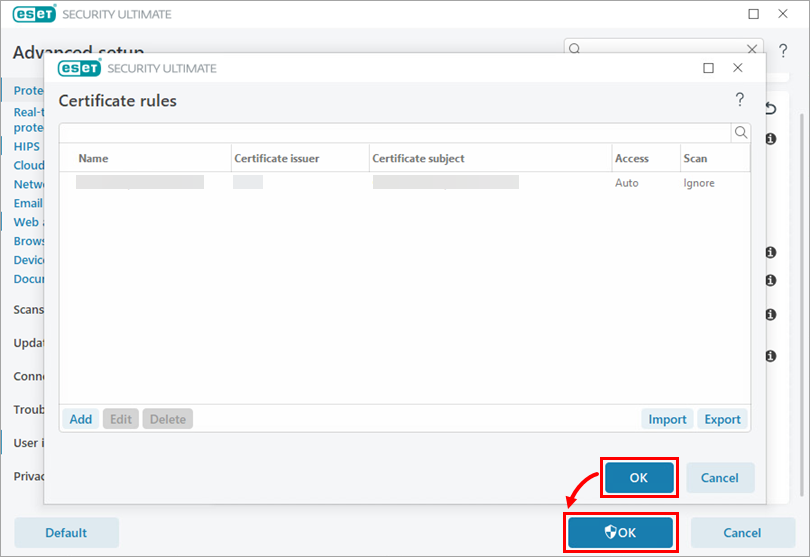
Task: Click the magnifier icon in Certificate rules search
Action: tap(741, 132)
